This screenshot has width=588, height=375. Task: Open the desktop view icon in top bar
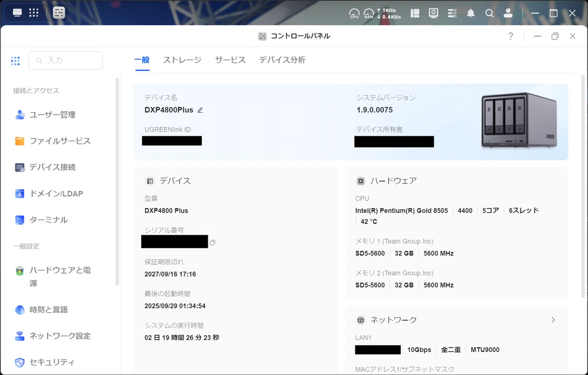click(18, 13)
